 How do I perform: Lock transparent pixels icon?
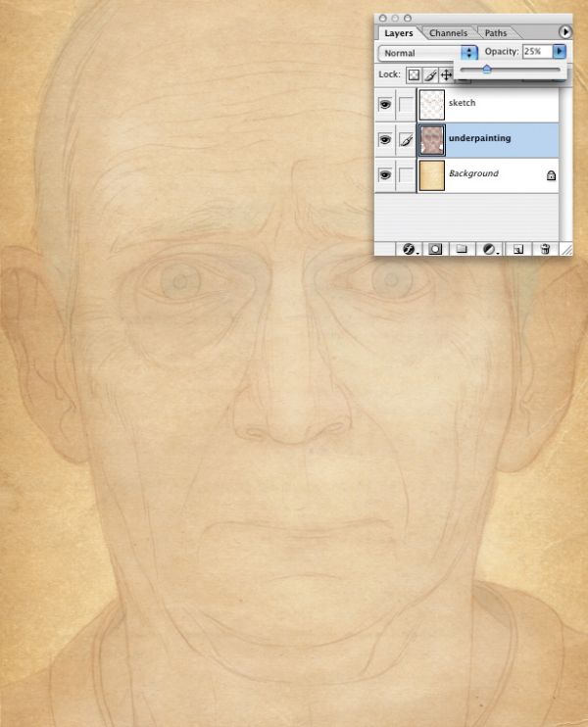(x=414, y=75)
